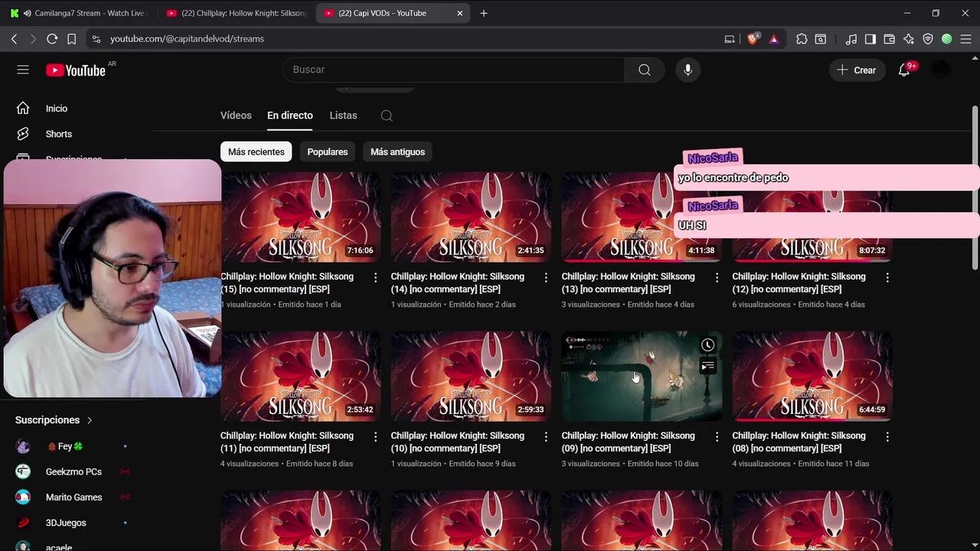Open Silksong (13) video title
This screenshot has width=980, height=551.
(628, 282)
